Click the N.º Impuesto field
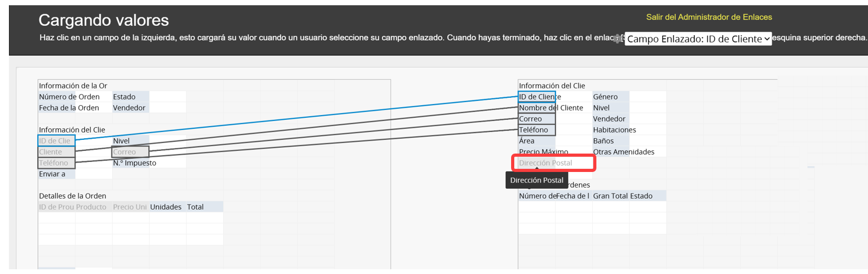The image size is (868, 274). tap(135, 163)
